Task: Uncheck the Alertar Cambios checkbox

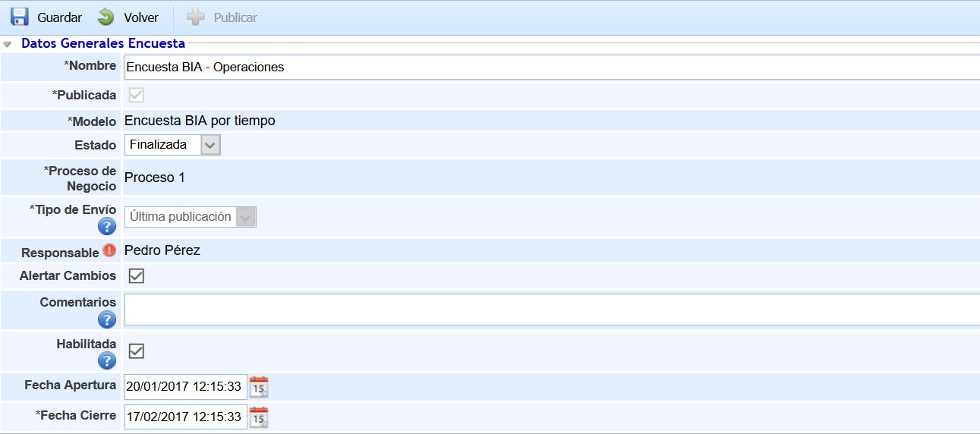Action: point(137,276)
